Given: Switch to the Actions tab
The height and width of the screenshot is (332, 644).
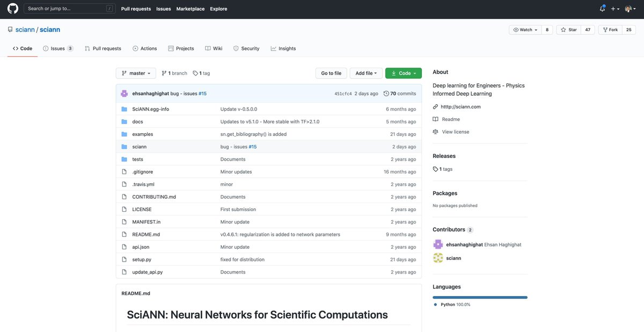Looking at the screenshot, I should coord(145,48).
